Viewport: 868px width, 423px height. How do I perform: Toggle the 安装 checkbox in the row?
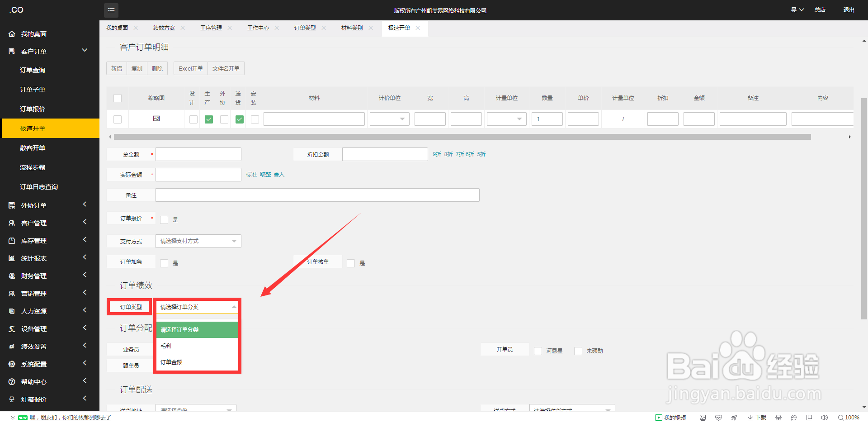[x=255, y=119]
